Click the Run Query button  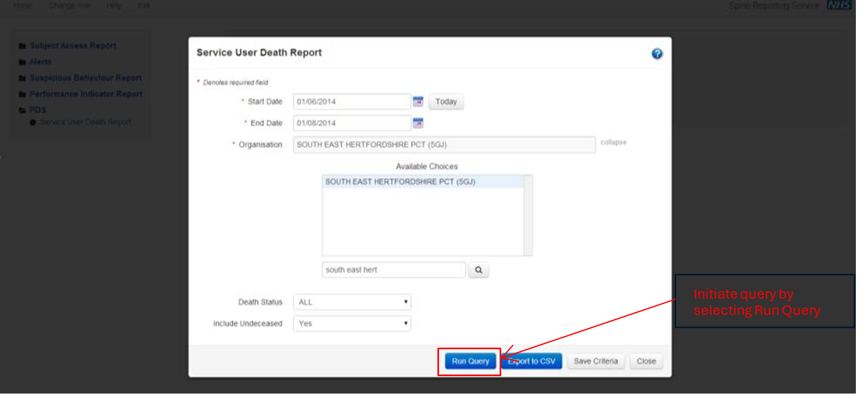(x=471, y=361)
